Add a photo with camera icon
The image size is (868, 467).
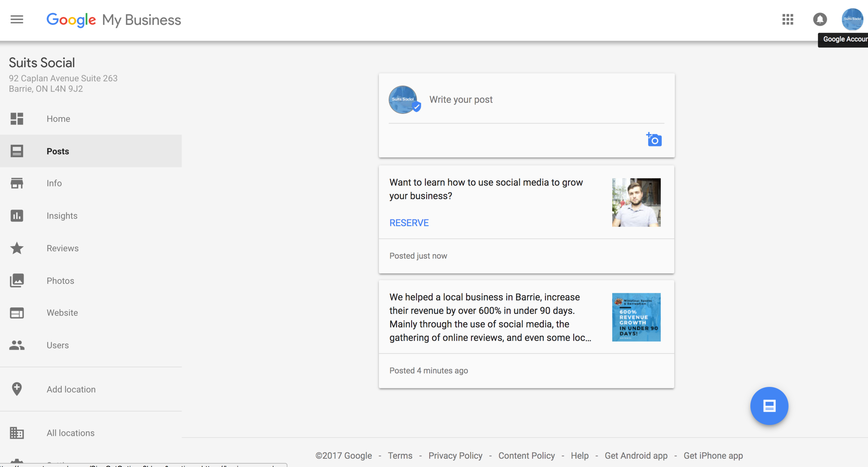click(654, 139)
